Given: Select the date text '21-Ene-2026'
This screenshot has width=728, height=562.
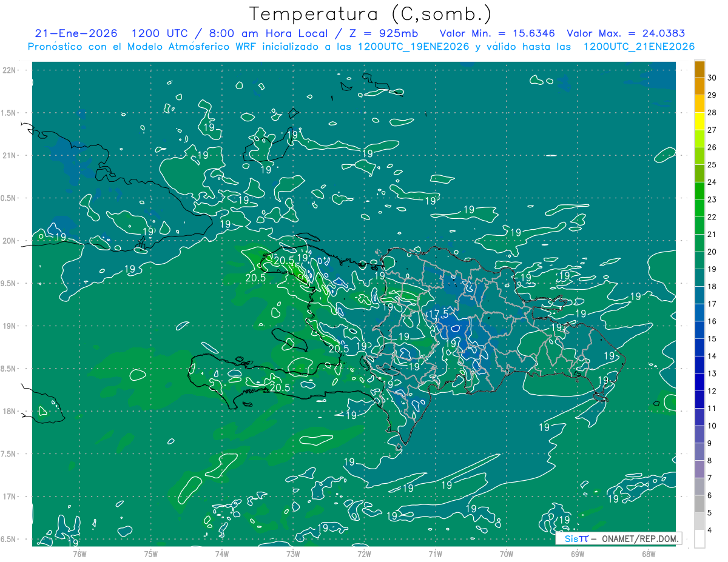Looking at the screenshot, I should [76, 34].
